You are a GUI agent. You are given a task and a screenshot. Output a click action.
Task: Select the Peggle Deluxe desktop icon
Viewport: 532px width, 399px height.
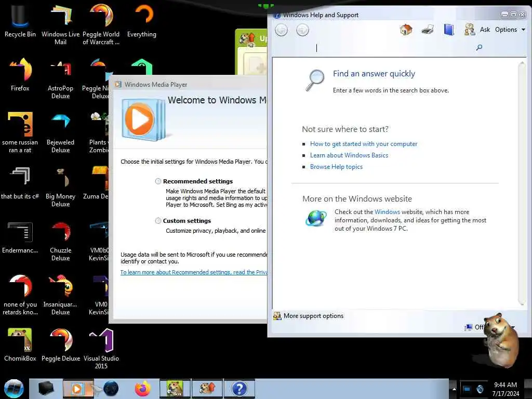(x=60, y=345)
